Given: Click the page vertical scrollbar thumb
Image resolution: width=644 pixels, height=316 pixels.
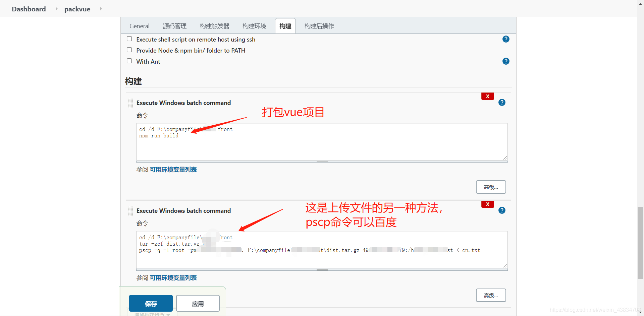Looking at the screenshot, I should pyautogui.click(x=641, y=243).
